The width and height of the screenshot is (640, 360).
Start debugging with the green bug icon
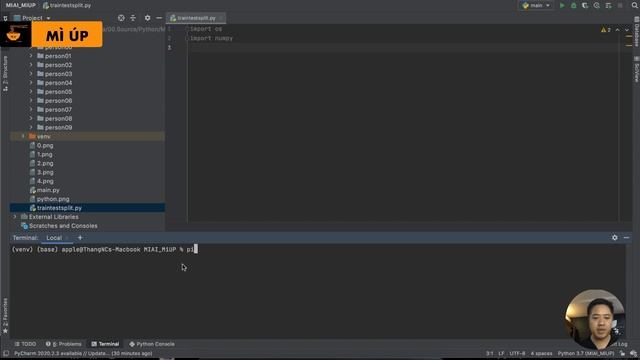573,6
